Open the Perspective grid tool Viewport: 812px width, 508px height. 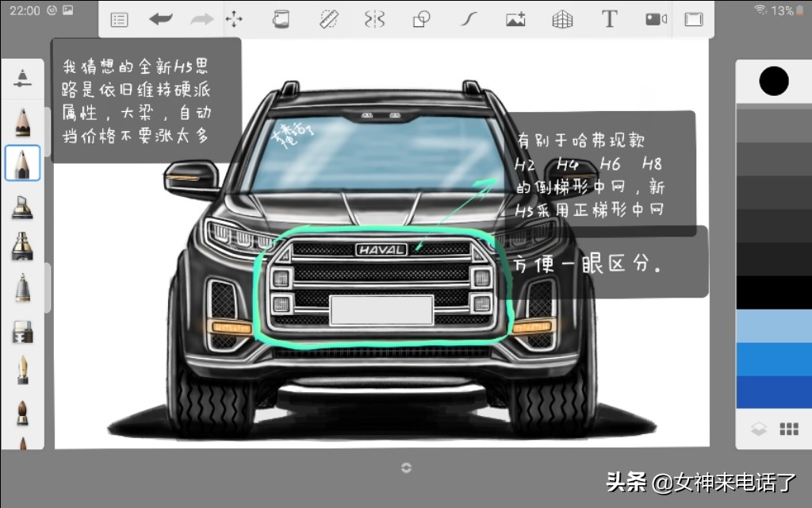coord(562,20)
